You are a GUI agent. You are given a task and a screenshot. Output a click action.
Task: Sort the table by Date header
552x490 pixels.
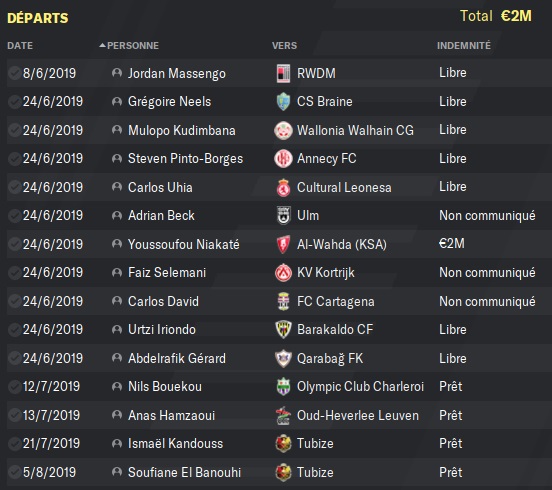point(20,46)
